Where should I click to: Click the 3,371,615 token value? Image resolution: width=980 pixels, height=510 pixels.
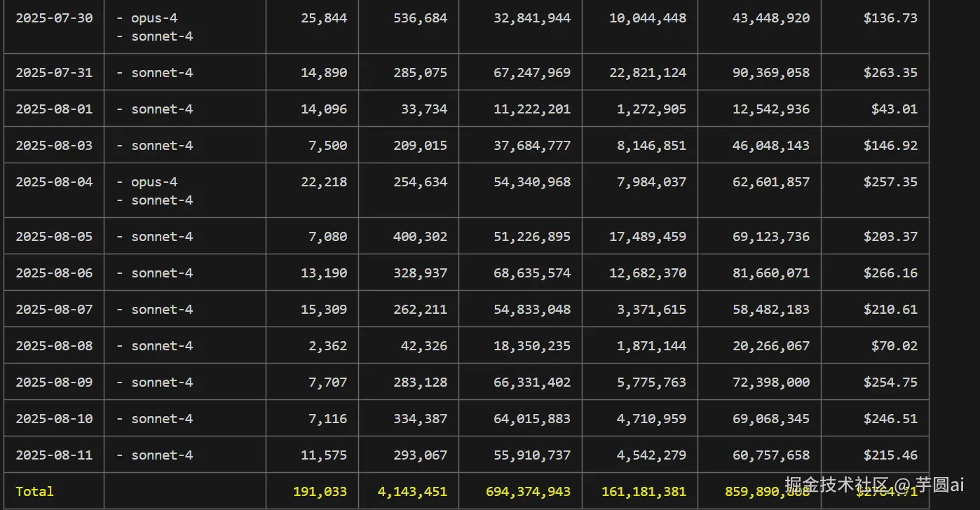click(648, 310)
